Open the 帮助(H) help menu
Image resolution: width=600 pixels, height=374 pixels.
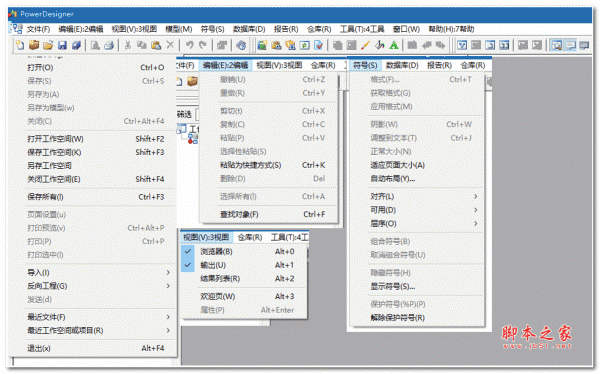(451, 29)
